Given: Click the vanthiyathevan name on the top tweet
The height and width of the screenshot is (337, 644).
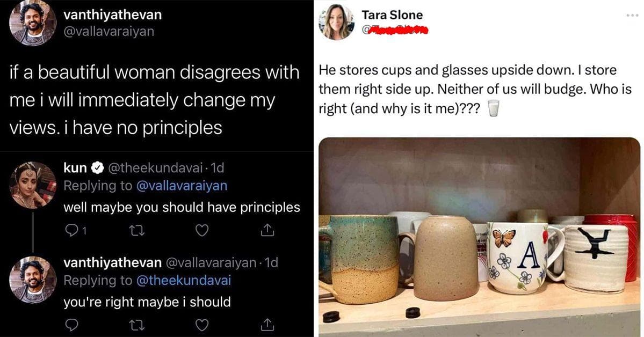Looking at the screenshot, I should point(113,15).
